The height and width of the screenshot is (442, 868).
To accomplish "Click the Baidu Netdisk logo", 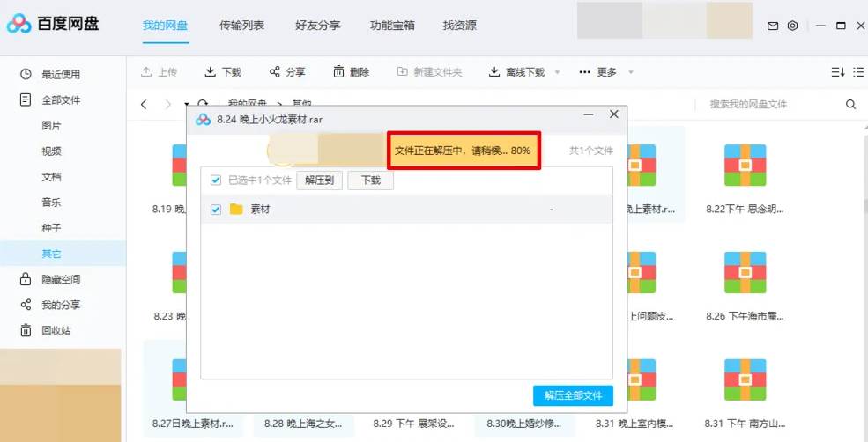I will click(53, 24).
